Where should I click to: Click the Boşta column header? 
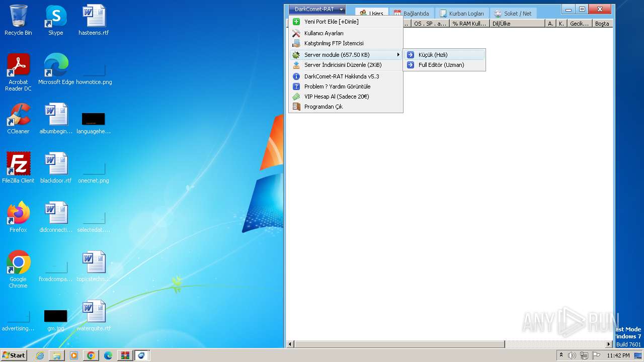(602, 24)
